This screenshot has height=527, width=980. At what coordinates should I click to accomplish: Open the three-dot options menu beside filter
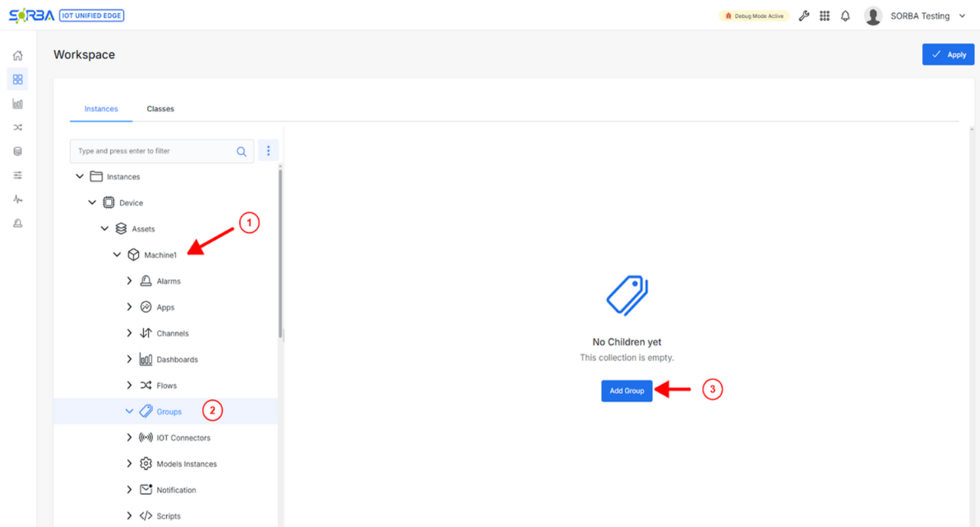click(268, 151)
